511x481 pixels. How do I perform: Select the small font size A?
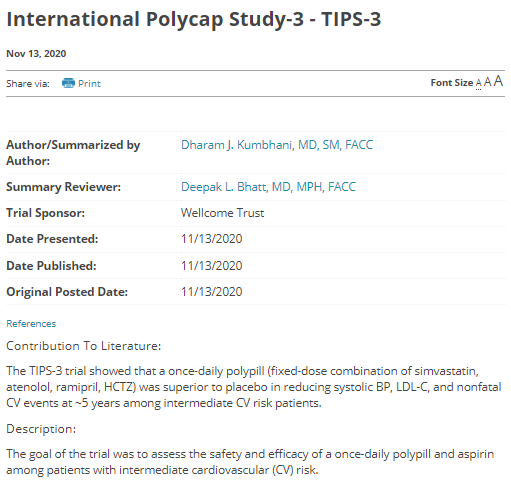(478, 83)
